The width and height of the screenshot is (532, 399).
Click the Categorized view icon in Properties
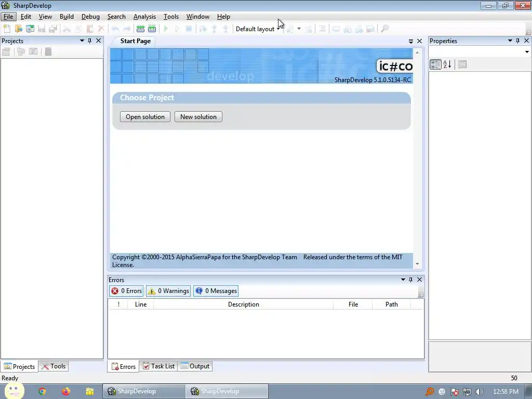point(435,64)
